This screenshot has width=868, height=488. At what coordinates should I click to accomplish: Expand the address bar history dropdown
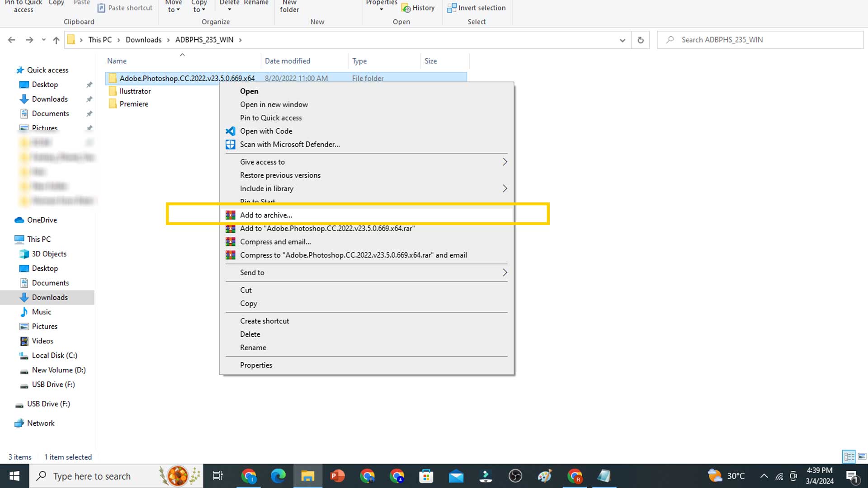622,40
